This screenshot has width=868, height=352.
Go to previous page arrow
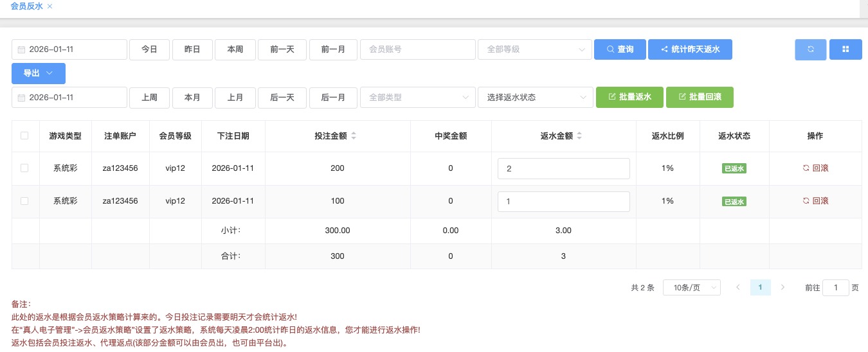point(738,288)
